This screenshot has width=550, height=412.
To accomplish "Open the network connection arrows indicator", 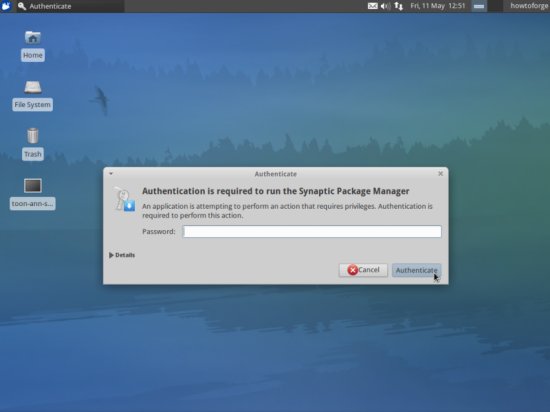I will point(398,6).
